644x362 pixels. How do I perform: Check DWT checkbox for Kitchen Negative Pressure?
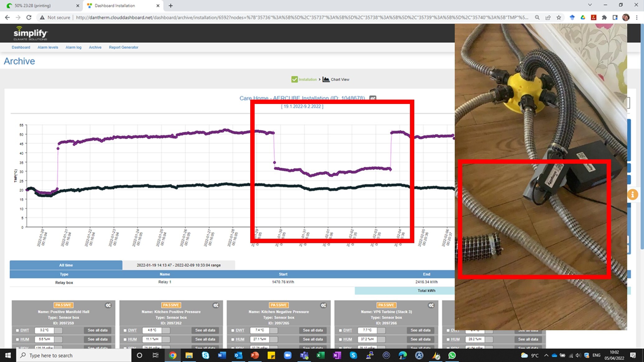[233, 330]
